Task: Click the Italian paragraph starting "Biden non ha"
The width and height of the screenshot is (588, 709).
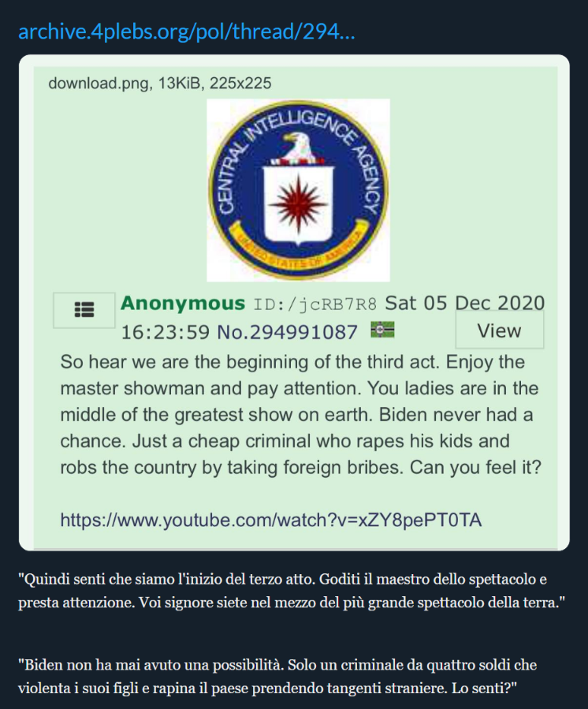Action: (277, 677)
